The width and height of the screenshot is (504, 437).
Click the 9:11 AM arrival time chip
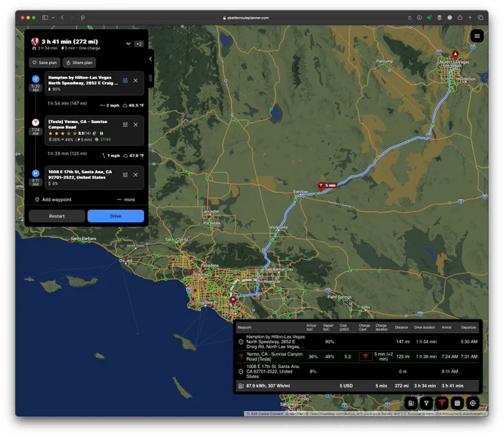coord(36,182)
